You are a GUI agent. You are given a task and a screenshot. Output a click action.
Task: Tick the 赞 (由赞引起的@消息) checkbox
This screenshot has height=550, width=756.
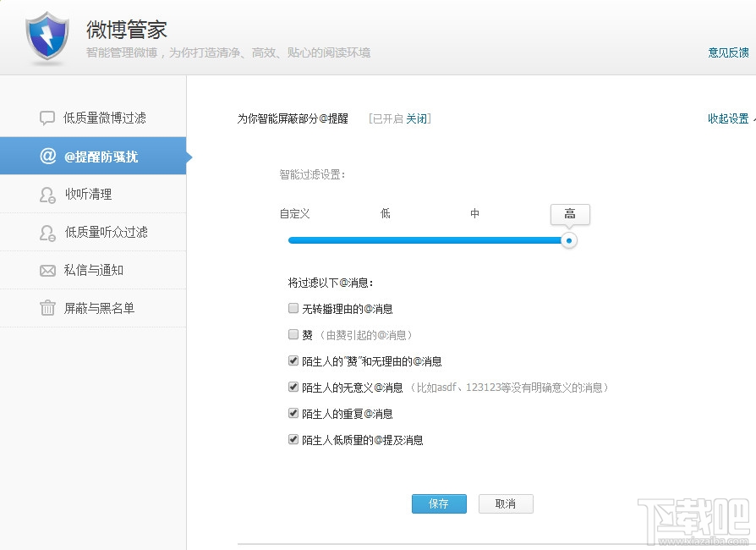point(293,334)
